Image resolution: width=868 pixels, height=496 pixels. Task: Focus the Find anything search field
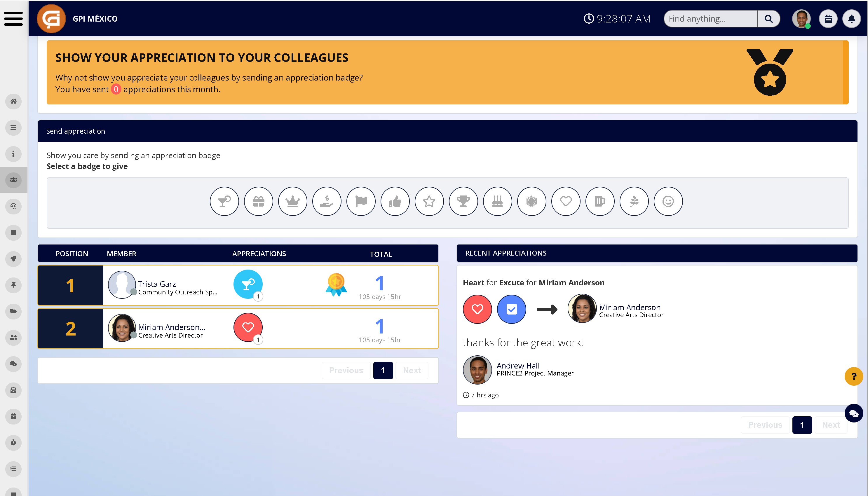(x=711, y=19)
